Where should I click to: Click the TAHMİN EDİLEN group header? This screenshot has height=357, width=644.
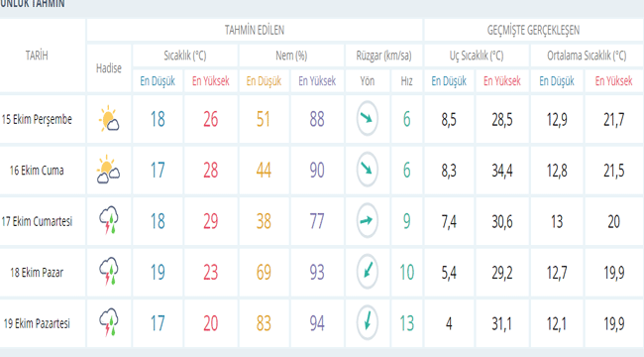click(x=255, y=30)
